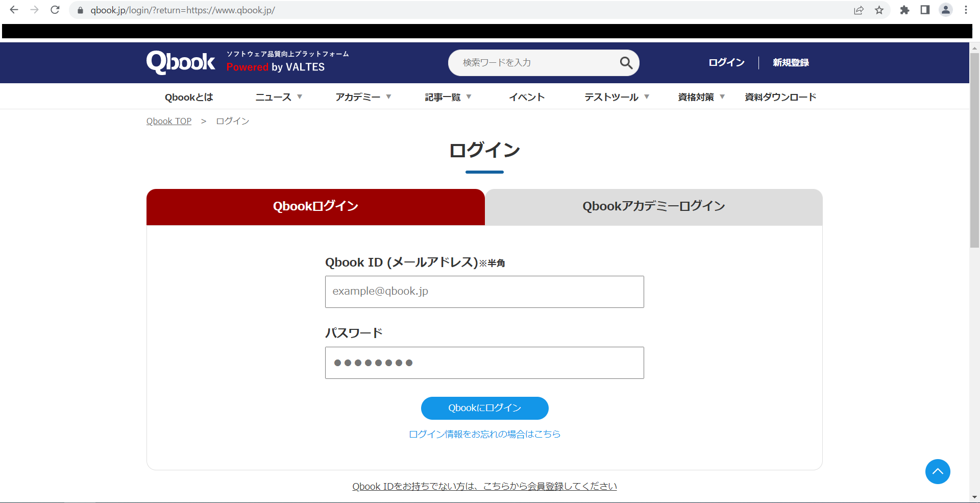
Task: Click the page's vertical scrollbar thumb
Action: pos(974,148)
